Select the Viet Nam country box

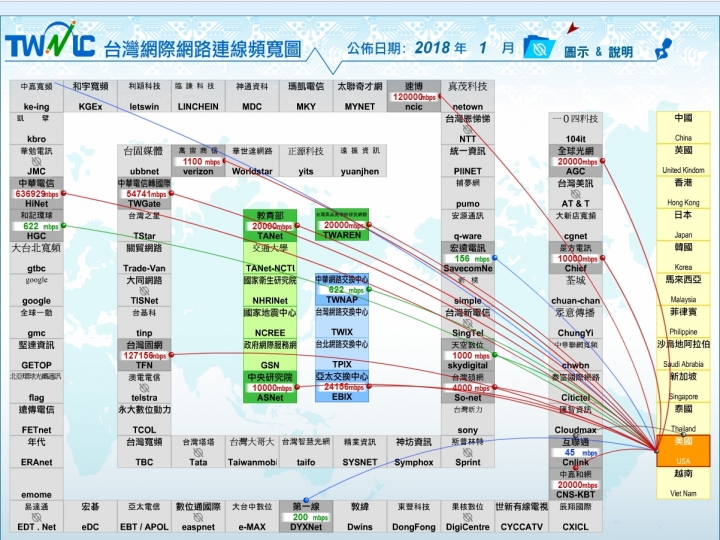pyautogui.click(x=683, y=483)
